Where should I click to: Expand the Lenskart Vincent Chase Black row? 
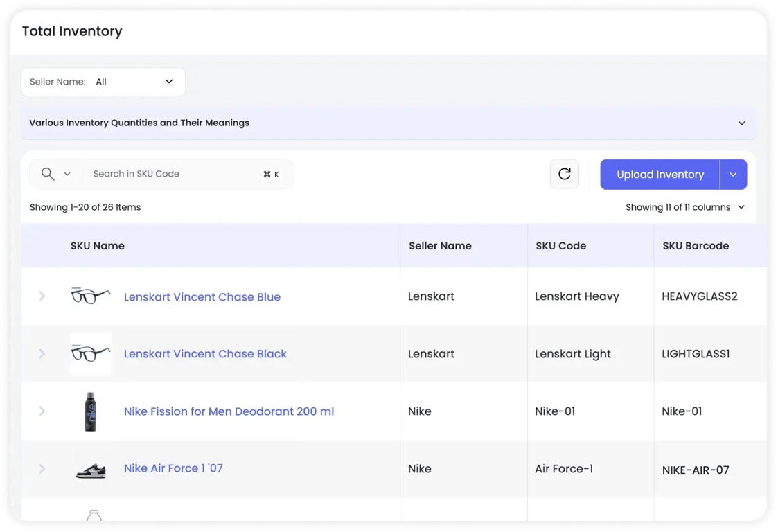(x=42, y=353)
